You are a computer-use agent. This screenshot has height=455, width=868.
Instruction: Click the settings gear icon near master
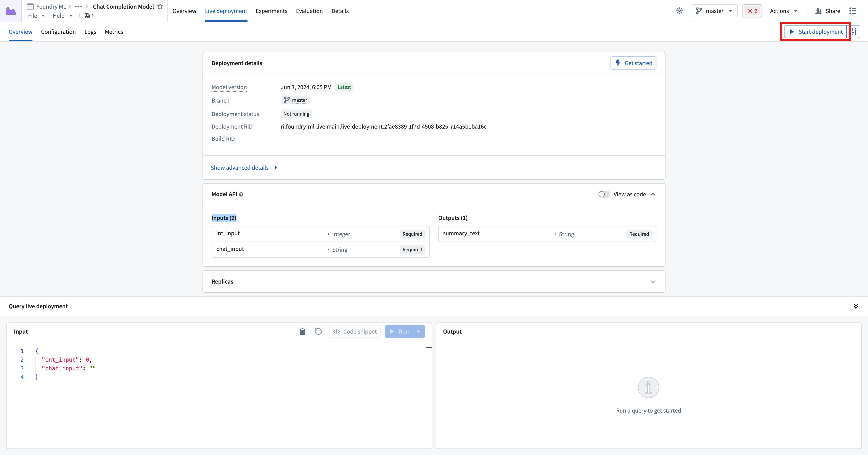679,11
